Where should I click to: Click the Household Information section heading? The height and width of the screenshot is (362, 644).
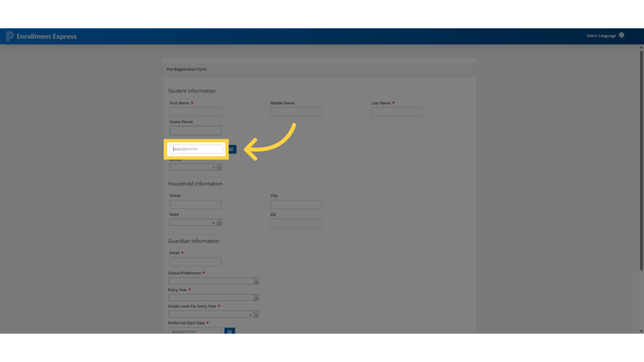pyautogui.click(x=195, y=184)
